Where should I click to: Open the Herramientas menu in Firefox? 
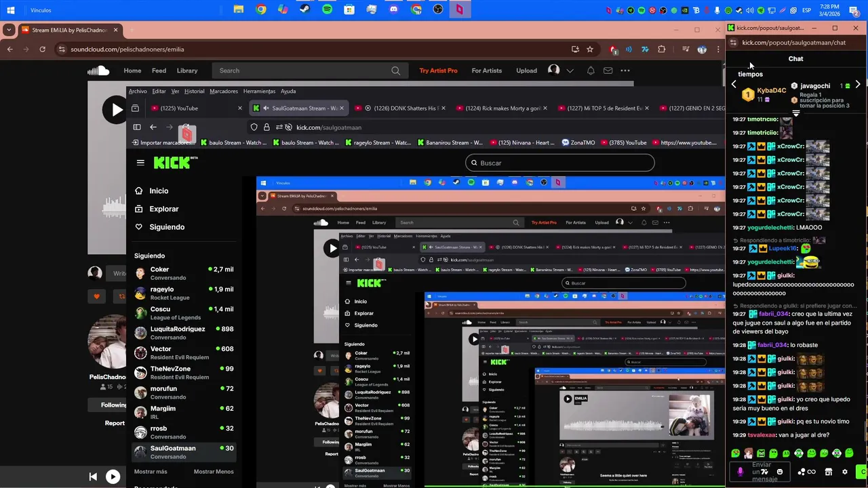pos(259,91)
